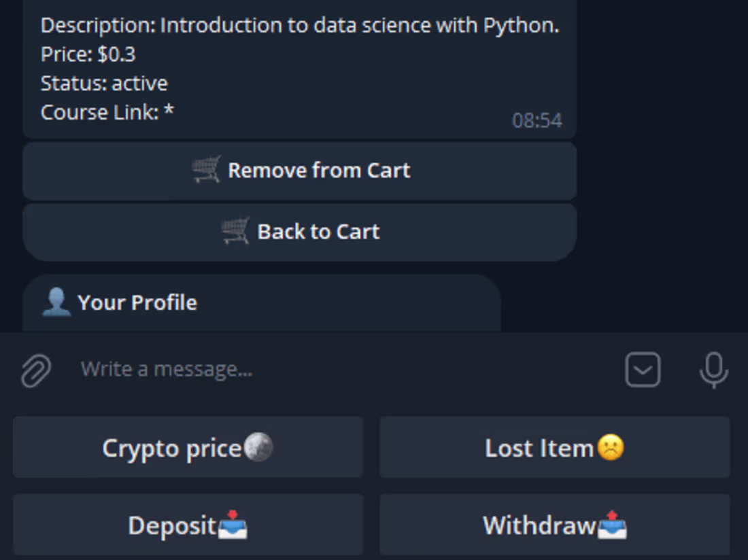Screen dimensions: 748x560
Task: Start a Deposit from the bot keyboard
Action: [188, 523]
